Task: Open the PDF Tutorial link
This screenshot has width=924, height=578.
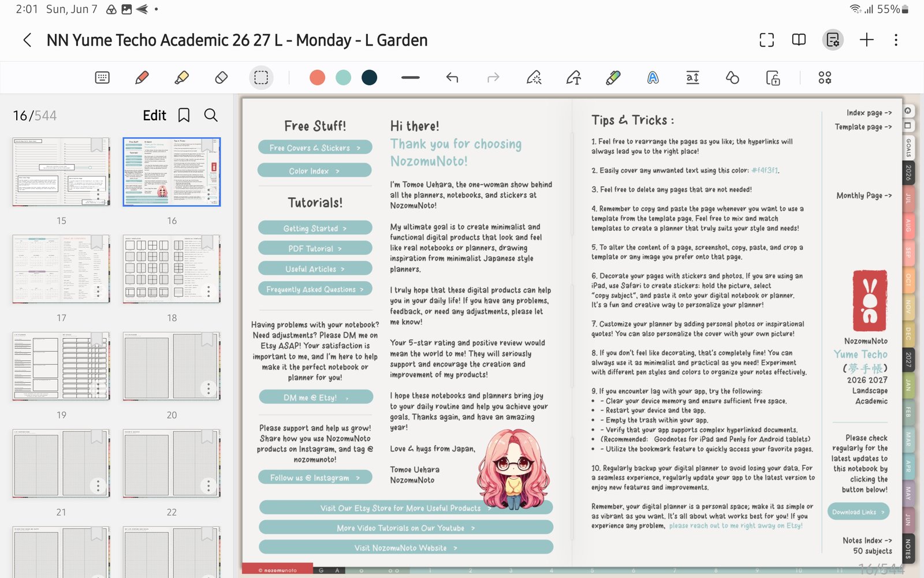Action: [x=315, y=249]
